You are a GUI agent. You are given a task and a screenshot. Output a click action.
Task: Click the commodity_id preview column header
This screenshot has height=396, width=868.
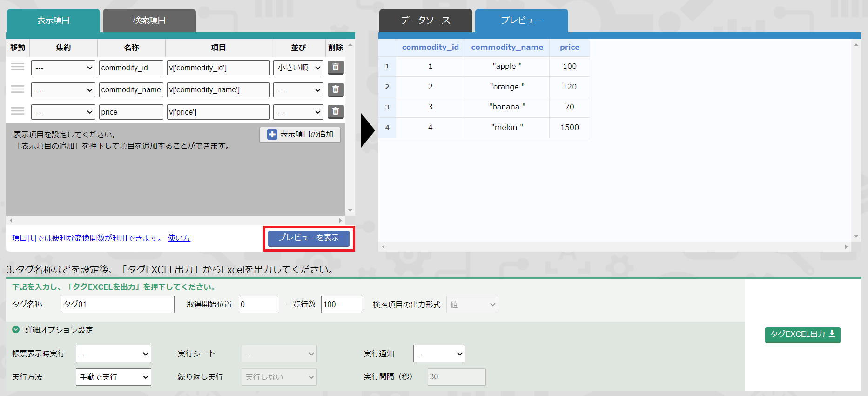pyautogui.click(x=431, y=47)
